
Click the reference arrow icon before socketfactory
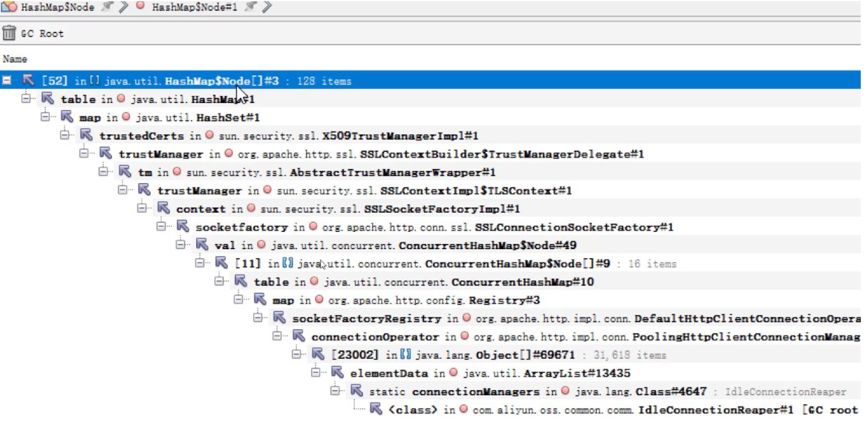pos(183,227)
